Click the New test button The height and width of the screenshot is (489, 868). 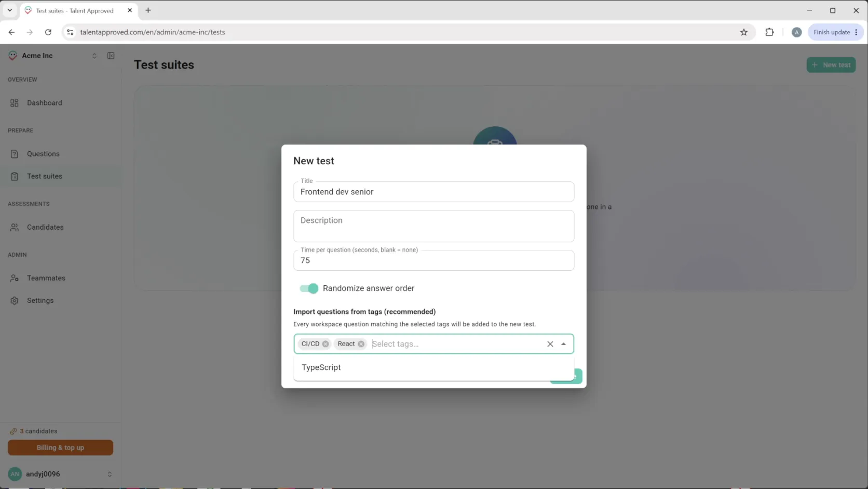(x=831, y=65)
